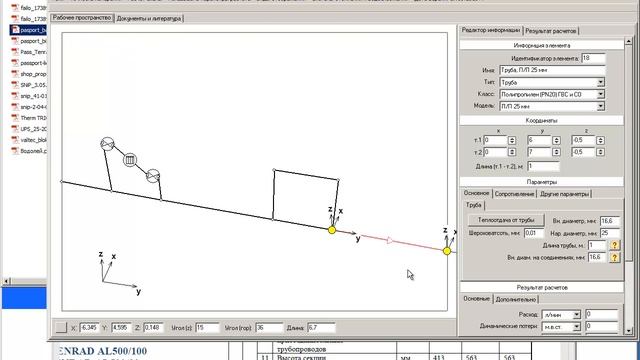
Task: Open the Результат расчетов tab at top
Action: coord(551,31)
